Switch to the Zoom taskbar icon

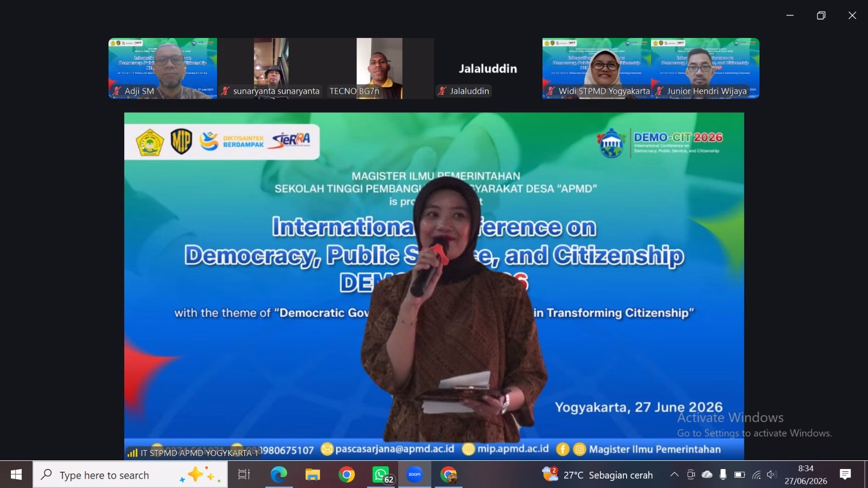[x=414, y=475]
